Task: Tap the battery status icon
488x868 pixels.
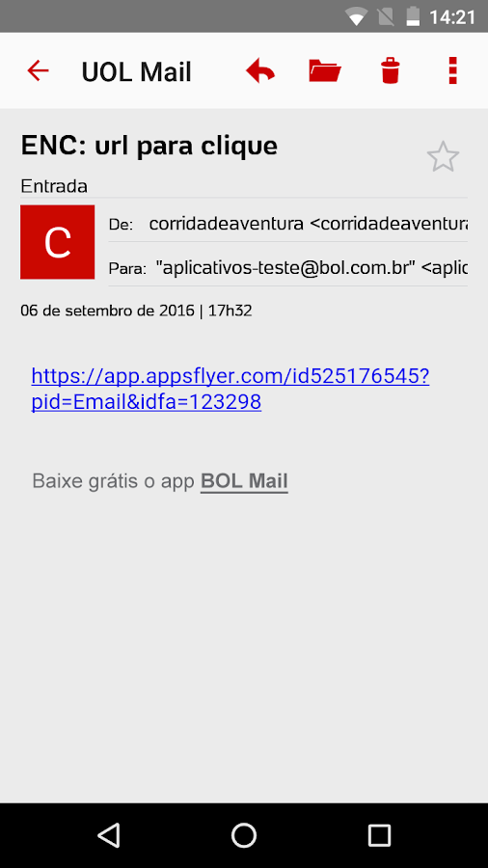Action: pos(413,16)
